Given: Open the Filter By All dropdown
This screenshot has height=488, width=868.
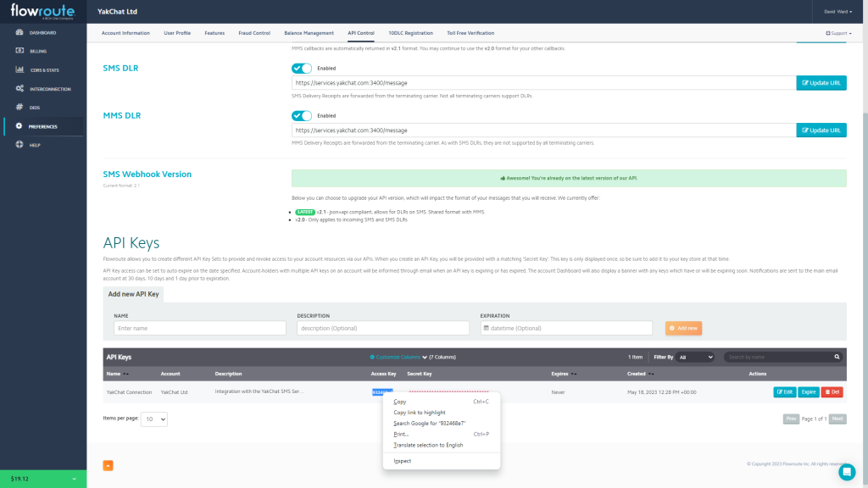Looking at the screenshot, I should click(695, 357).
